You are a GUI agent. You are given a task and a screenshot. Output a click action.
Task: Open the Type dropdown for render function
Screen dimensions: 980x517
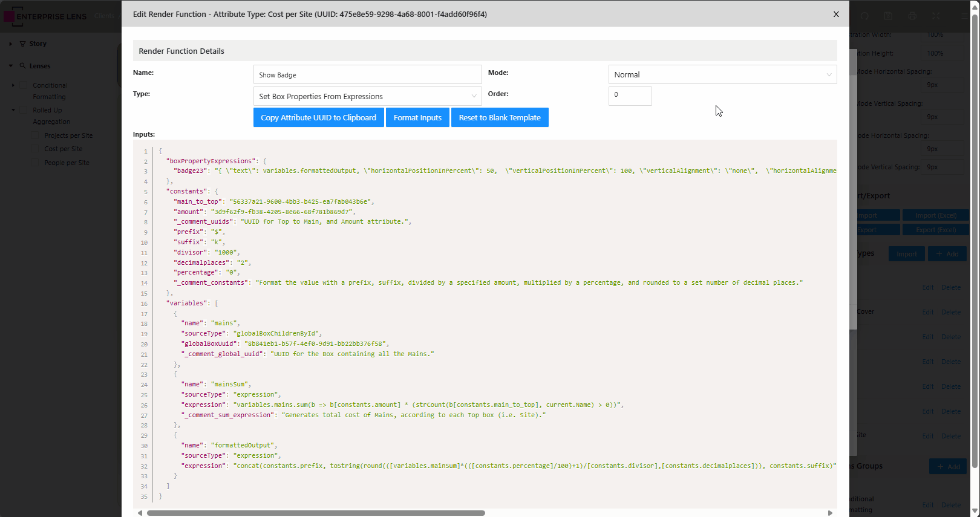tap(367, 96)
